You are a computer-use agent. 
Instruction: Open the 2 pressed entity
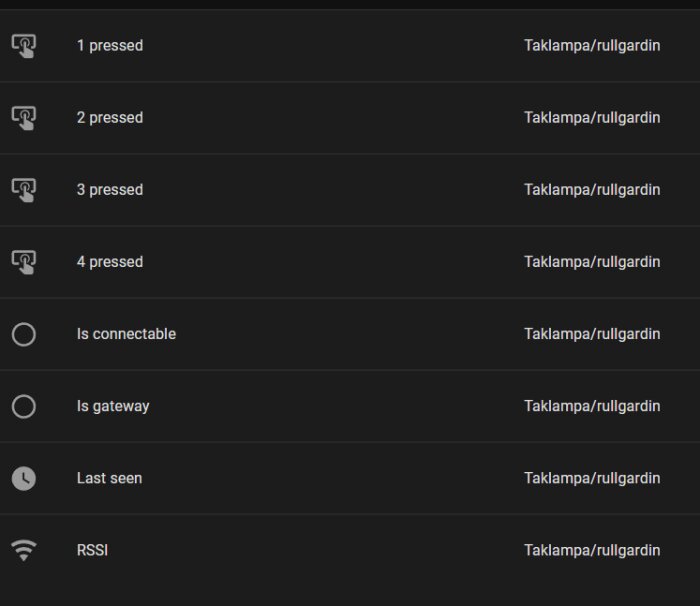coord(350,118)
